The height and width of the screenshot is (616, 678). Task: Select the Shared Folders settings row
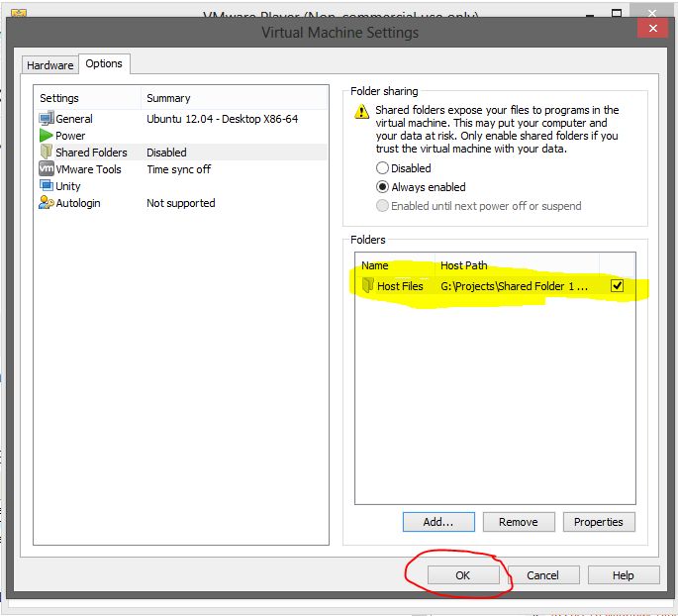coord(182,153)
